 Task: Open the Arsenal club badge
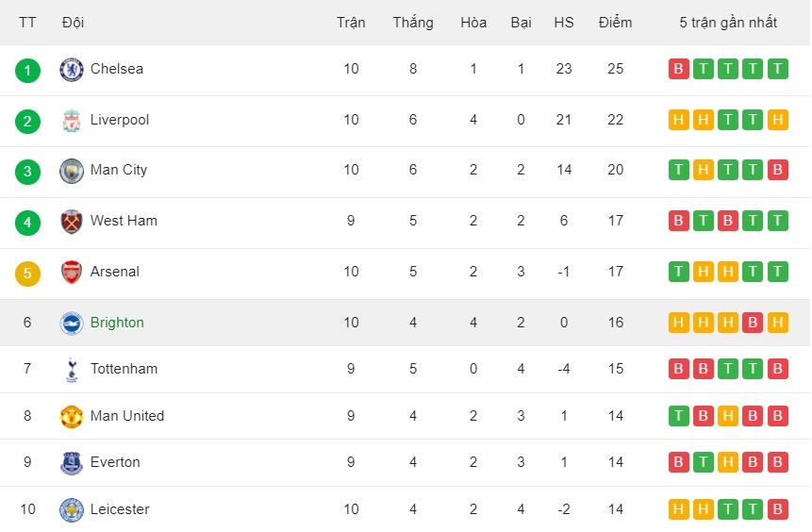[72, 272]
